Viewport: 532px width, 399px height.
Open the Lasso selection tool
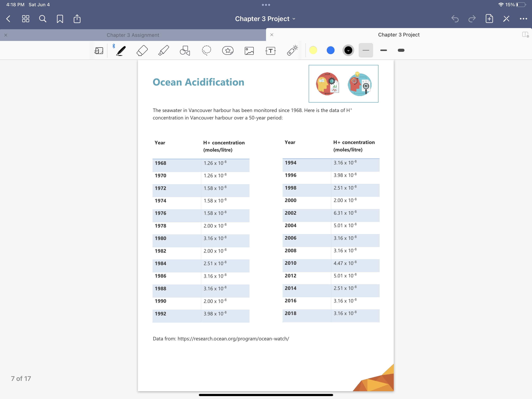point(206,50)
